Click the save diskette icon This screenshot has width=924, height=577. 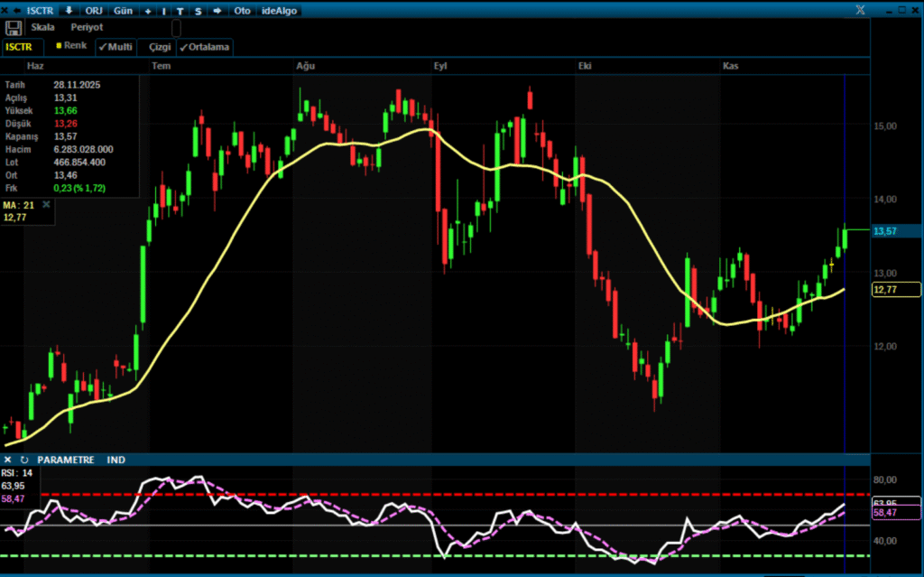point(14,28)
